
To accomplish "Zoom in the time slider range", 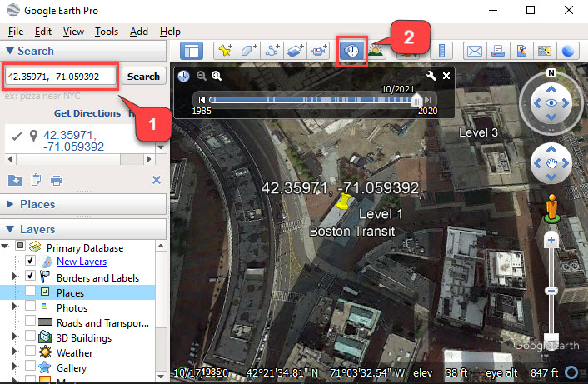I will click(217, 76).
